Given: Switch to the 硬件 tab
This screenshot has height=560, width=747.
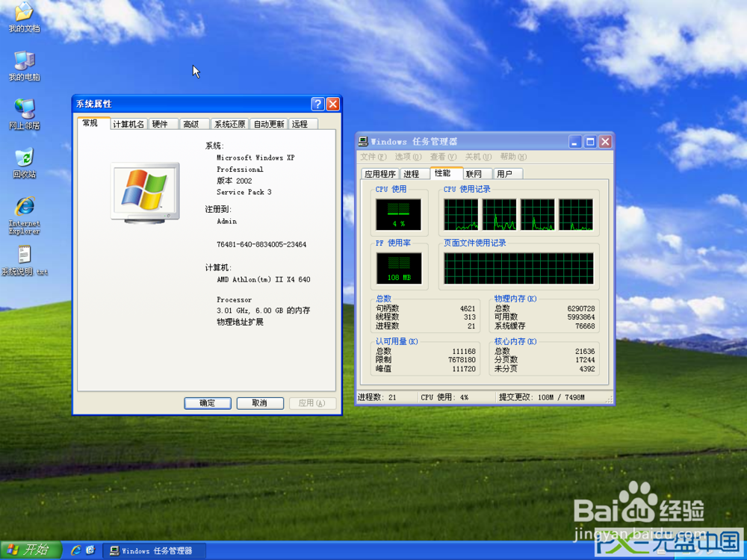Looking at the screenshot, I should [x=164, y=124].
